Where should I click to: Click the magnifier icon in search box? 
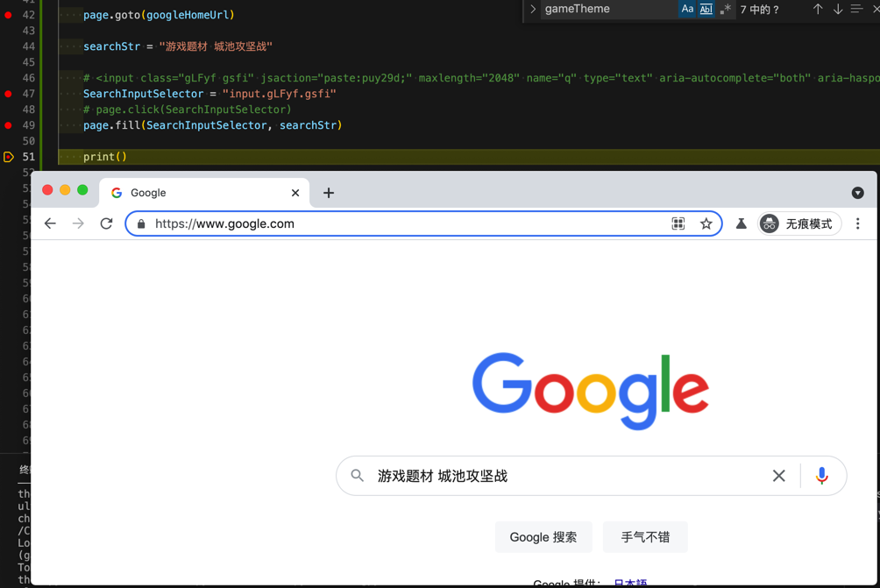point(357,476)
